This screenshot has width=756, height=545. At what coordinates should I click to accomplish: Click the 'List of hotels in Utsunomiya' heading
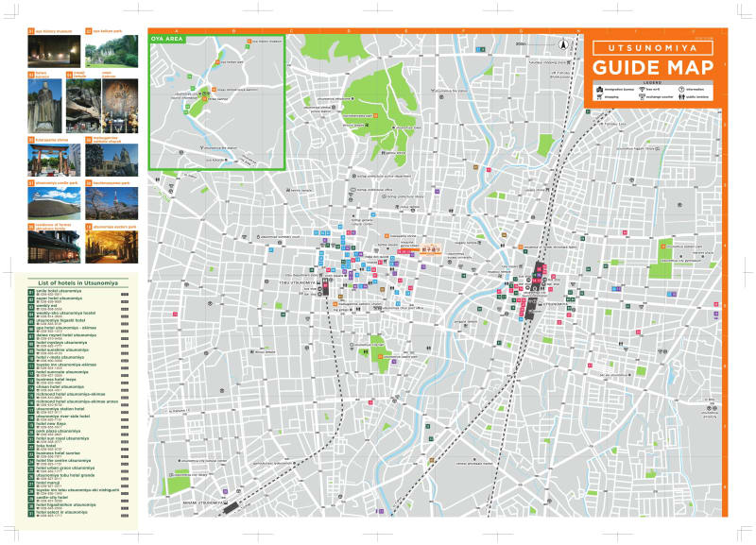(x=78, y=282)
